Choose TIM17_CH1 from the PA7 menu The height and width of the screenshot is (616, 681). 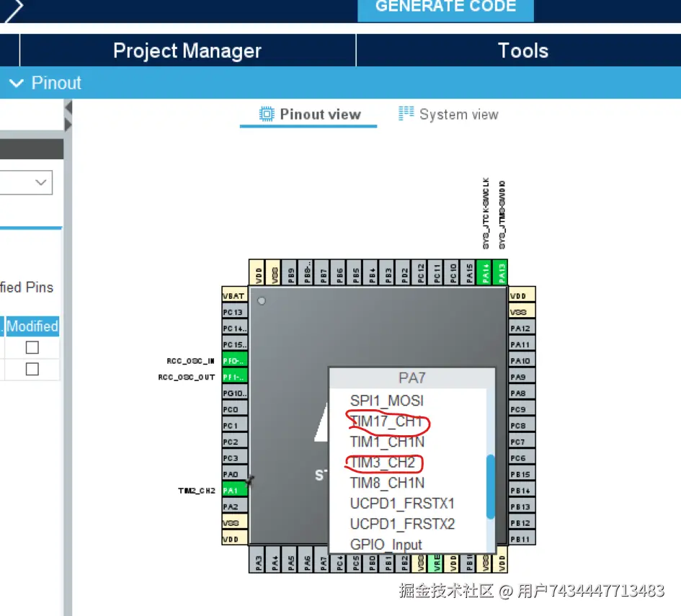386,421
